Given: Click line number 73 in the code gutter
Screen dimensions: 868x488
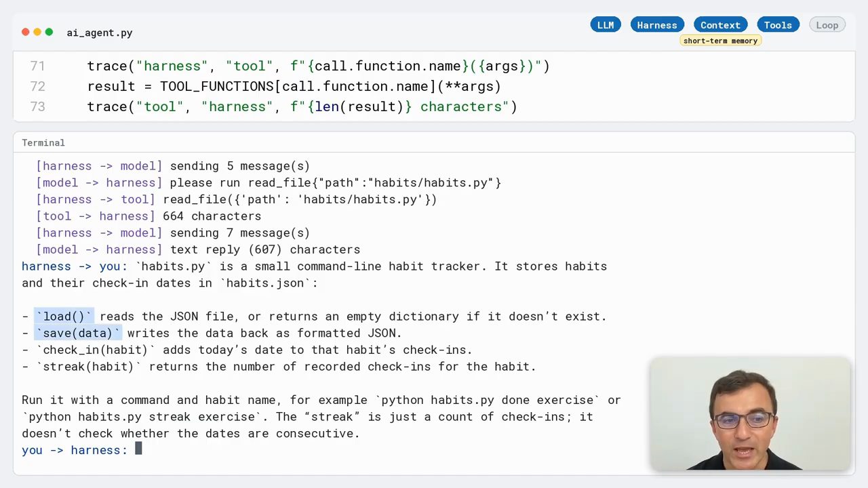Looking at the screenshot, I should (x=37, y=106).
